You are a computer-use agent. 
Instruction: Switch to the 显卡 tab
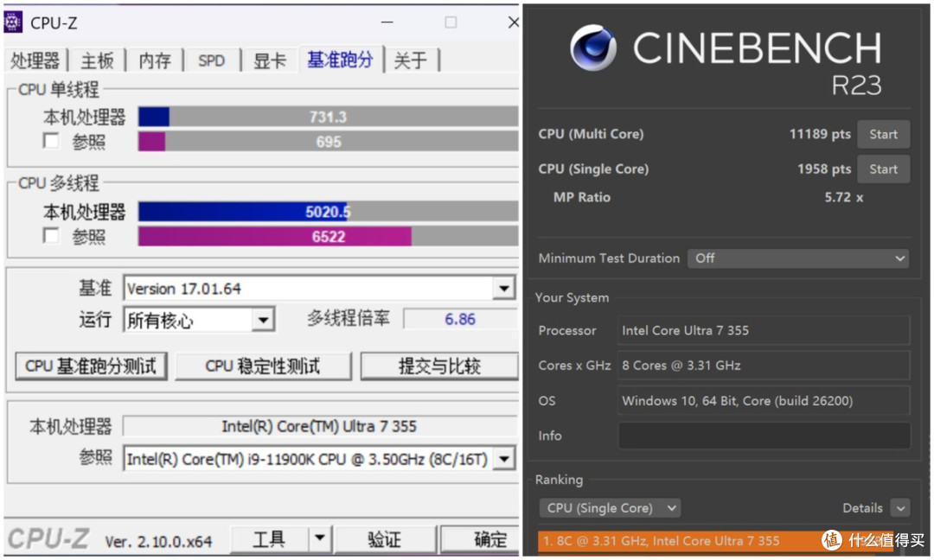click(x=270, y=60)
